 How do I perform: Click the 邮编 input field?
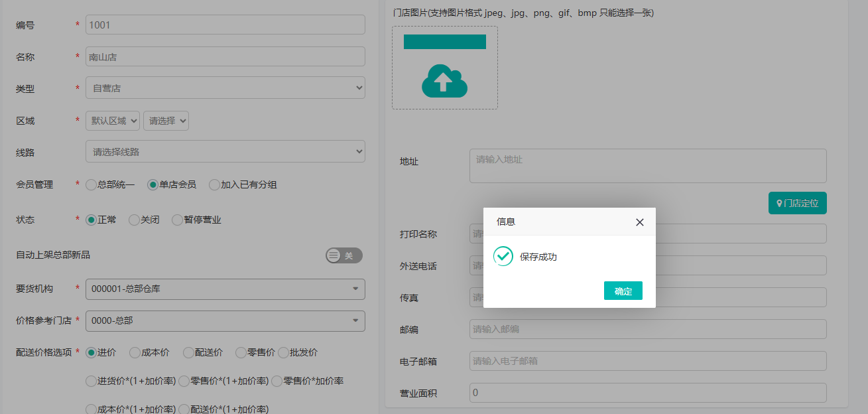(648, 329)
